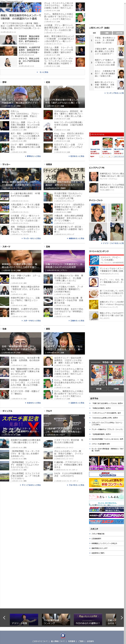Open デイリーフォトをもっと見る link

[x=113, y=243]
